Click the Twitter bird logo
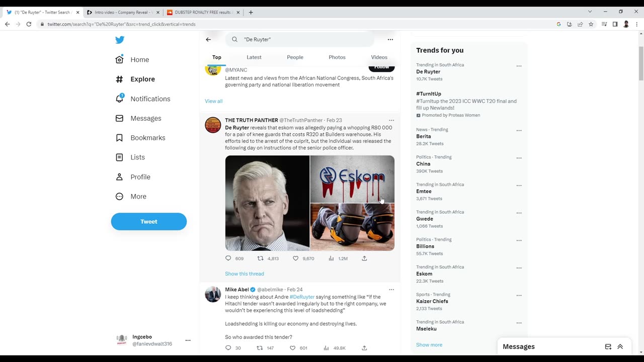The width and height of the screenshot is (644, 362). pyautogui.click(x=120, y=40)
